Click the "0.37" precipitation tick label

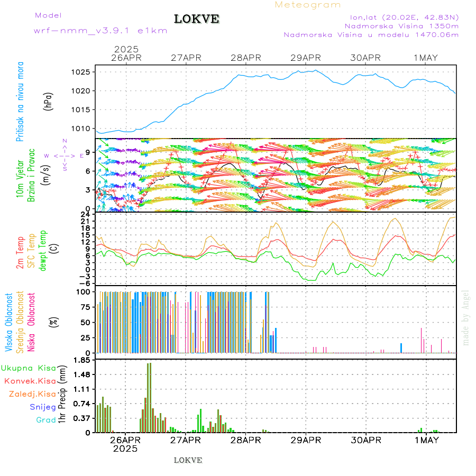point(82,418)
